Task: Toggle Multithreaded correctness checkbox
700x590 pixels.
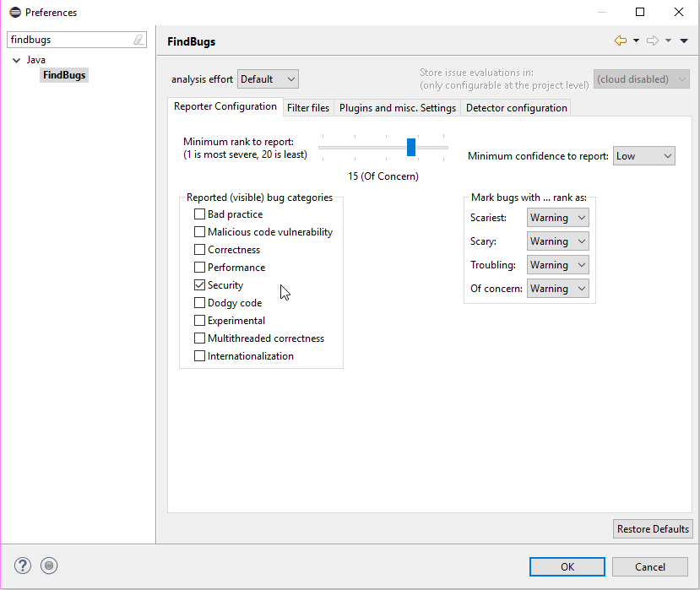Action: (199, 338)
